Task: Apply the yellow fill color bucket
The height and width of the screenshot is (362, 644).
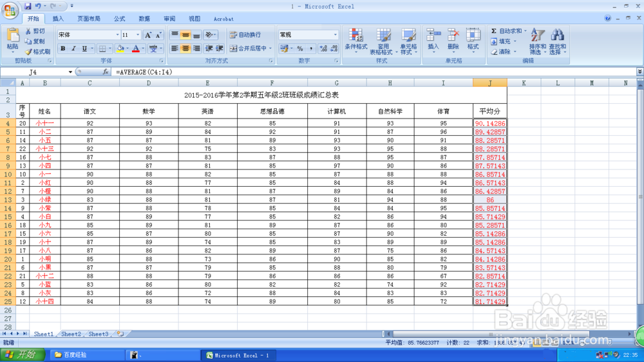Action: coord(120,48)
